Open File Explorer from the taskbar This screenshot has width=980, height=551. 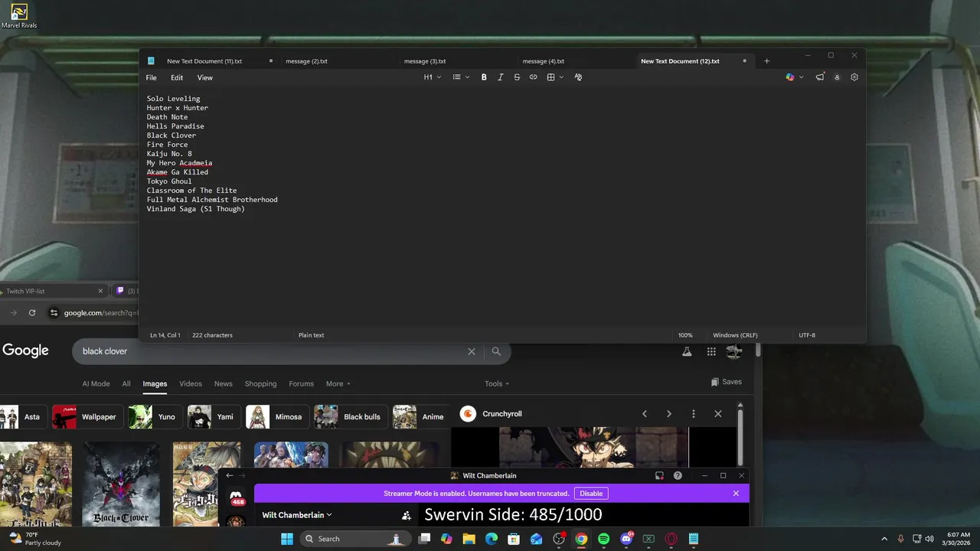click(x=469, y=539)
